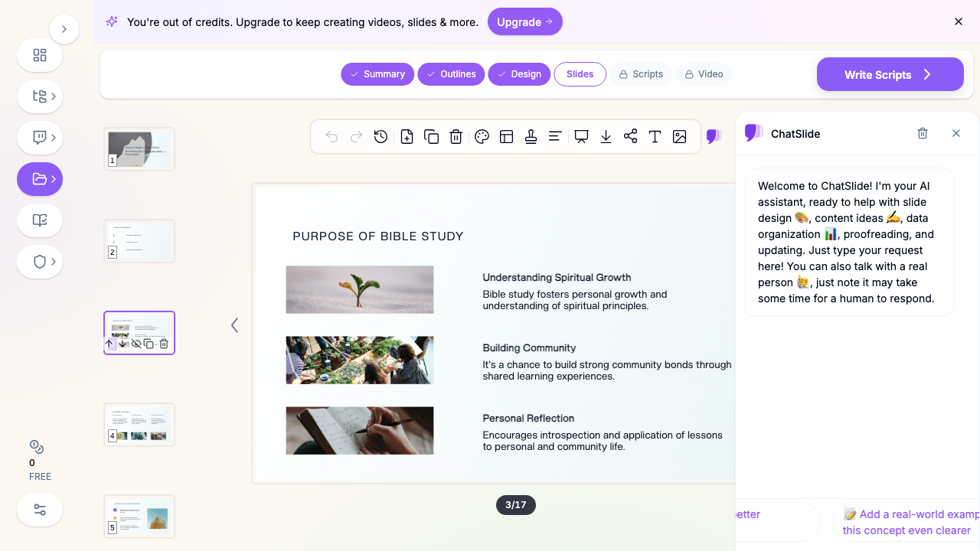Expand the shield sidebar menu
The width and height of the screenshot is (980, 551).
coord(40,262)
